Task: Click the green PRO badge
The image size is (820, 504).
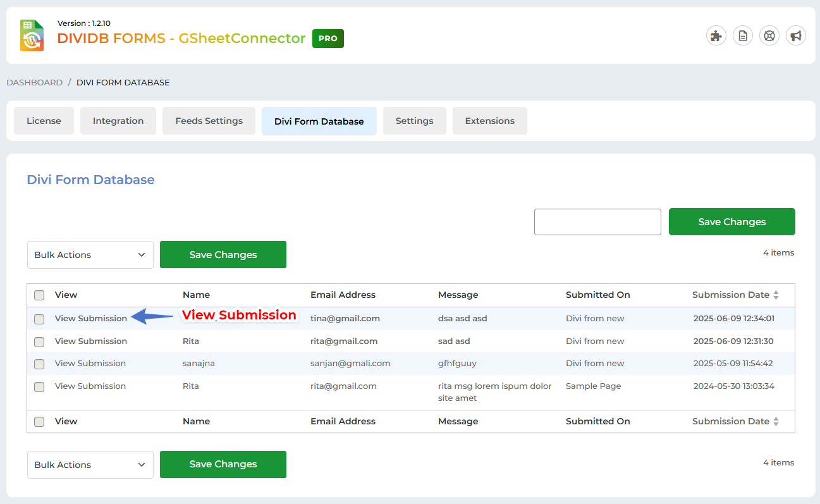Action: [327, 39]
